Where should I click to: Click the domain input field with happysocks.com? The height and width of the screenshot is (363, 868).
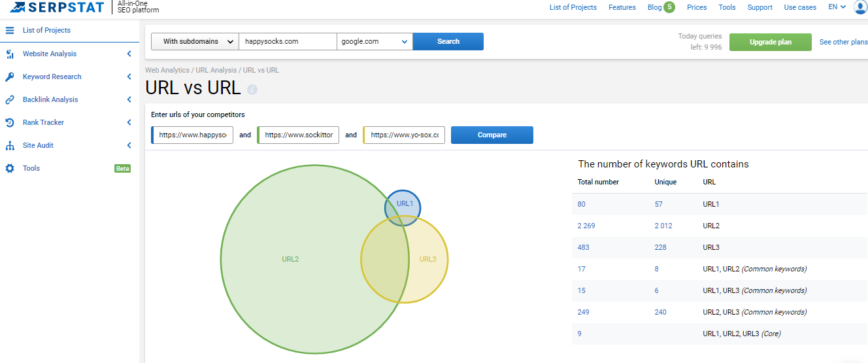coord(288,41)
